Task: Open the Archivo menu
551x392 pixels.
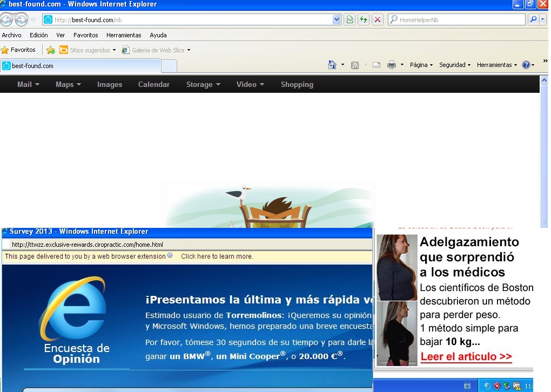Action: 11,35
